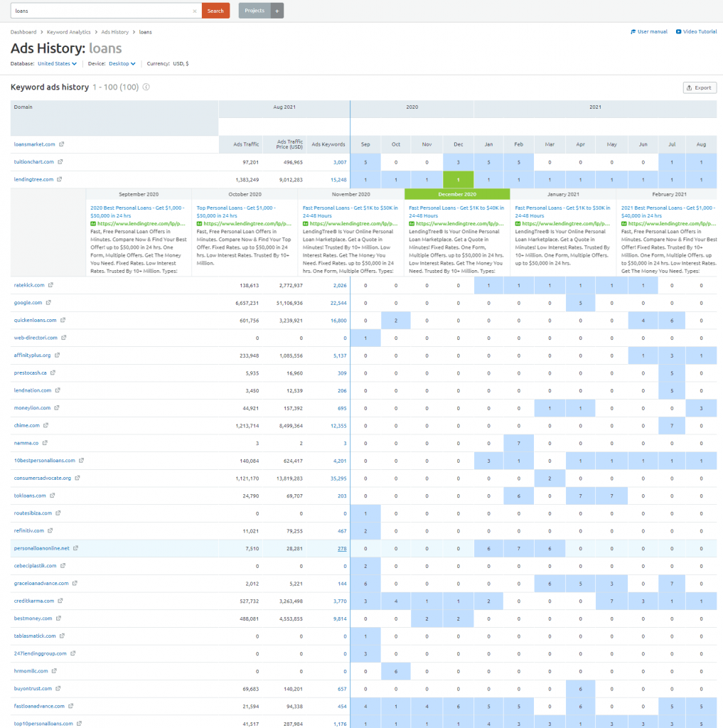The width and height of the screenshot is (723, 728).
Task: Click tuitionchart.com September cell showing 5
Action: tap(365, 163)
